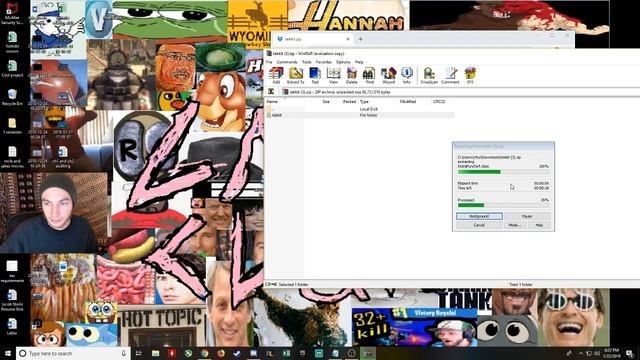Image resolution: width=640 pixels, height=360 pixels.
Task: Click the Test archive toolbar icon
Action: (315, 76)
